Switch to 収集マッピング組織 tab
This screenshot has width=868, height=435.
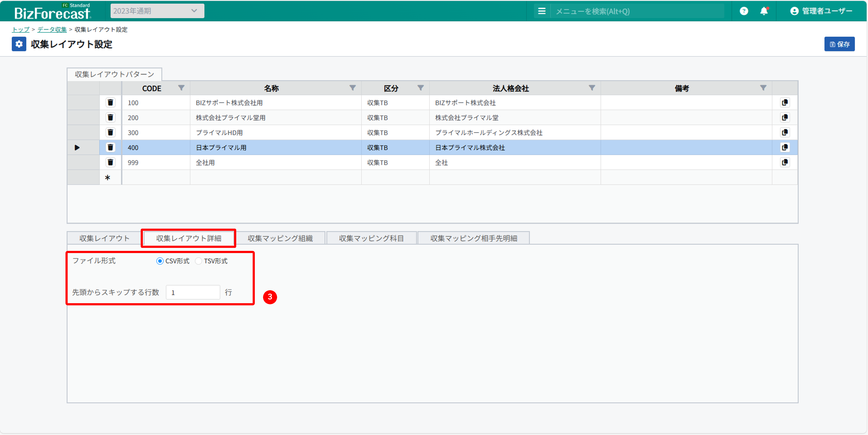coord(280,238)
